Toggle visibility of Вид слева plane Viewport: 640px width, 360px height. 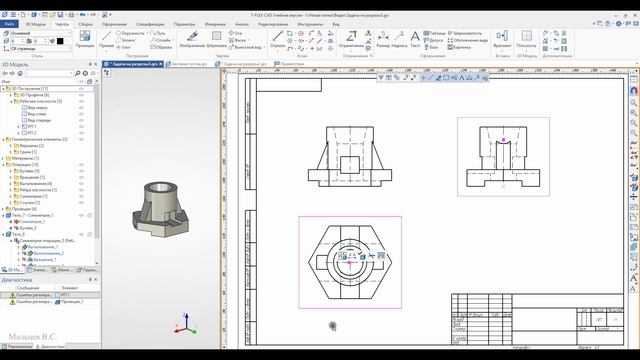(81, 114)
